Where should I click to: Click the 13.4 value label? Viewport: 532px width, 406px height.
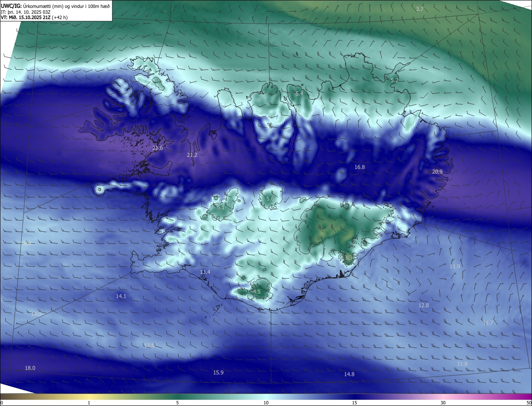205,272
